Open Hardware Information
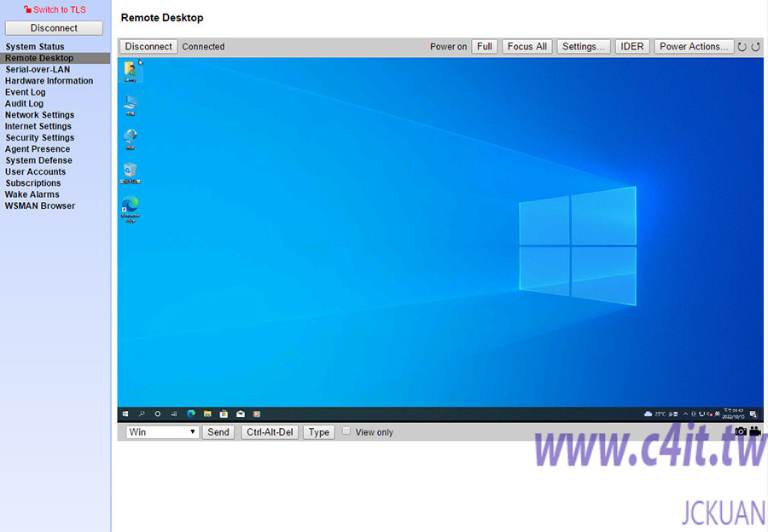The width and height of the screenshot is (768, 532). coord(49,81)
